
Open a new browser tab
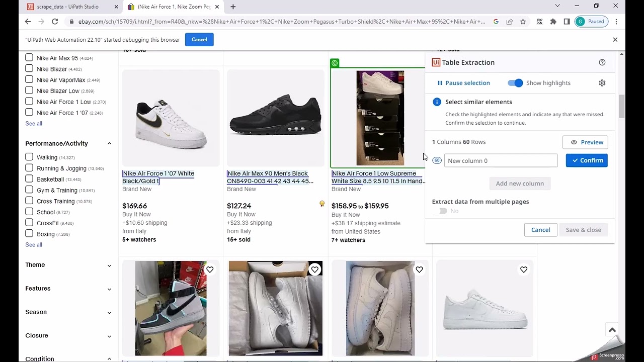point(233,7)
